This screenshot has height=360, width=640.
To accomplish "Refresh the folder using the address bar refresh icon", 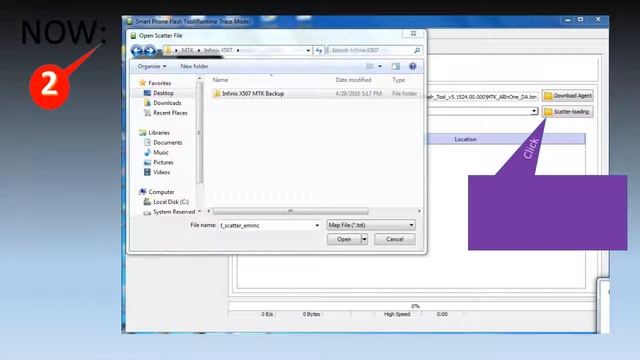I will [319, 50].
